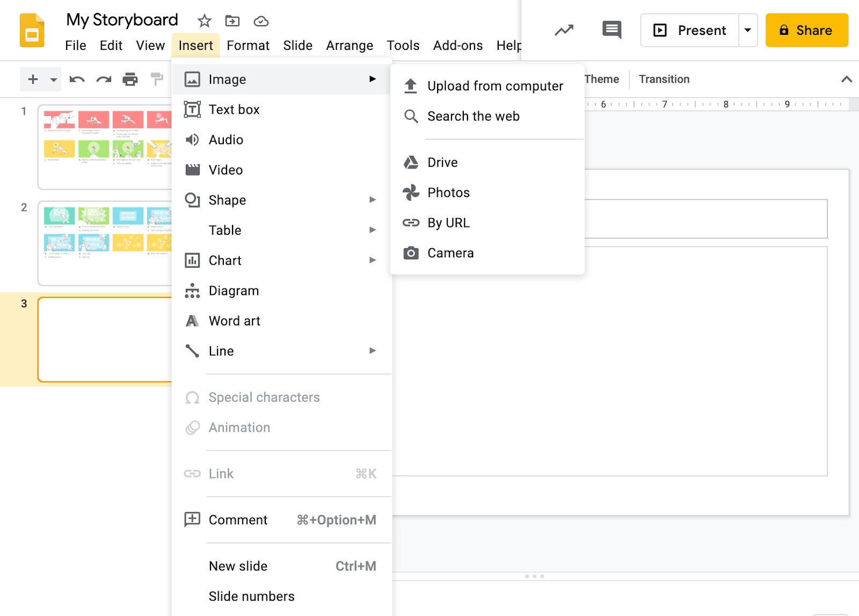Collapse the toolbar with the chevron

pos(846,79)
